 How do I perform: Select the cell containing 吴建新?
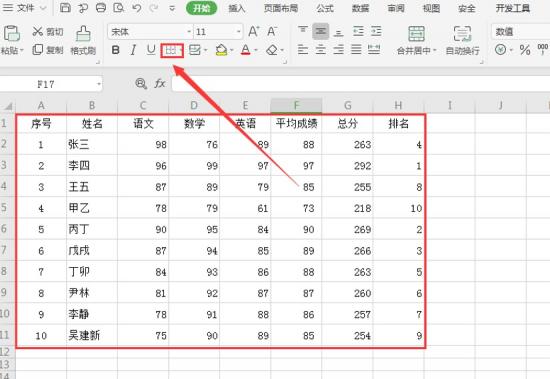coord(92,335)
